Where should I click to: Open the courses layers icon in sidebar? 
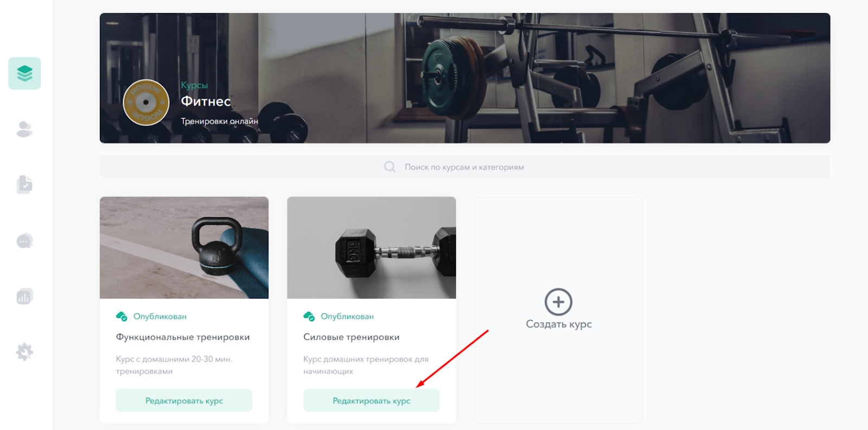[24, 73]
